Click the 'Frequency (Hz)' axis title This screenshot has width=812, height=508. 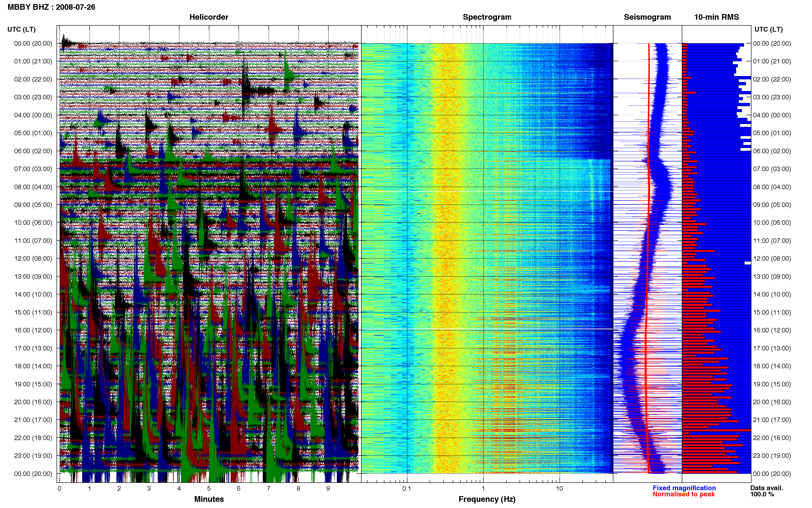tap(487, 499)
